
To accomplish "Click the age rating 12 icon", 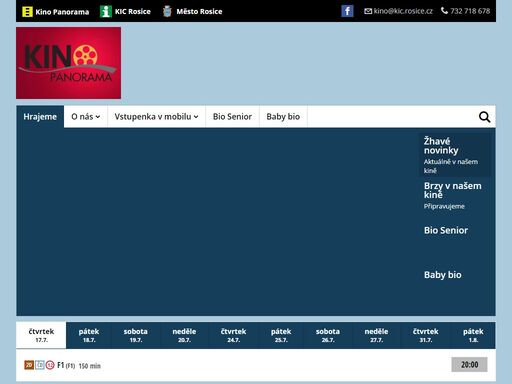I will 50,365.
